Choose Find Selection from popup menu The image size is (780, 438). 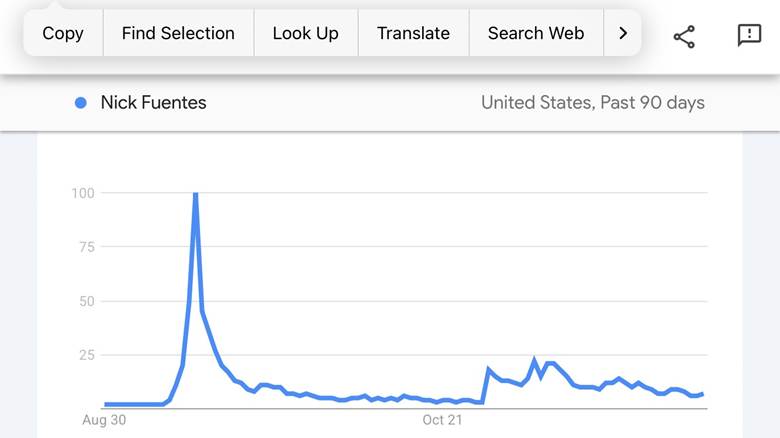tap(178, 33)
